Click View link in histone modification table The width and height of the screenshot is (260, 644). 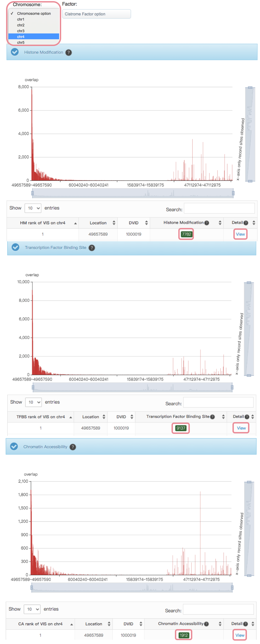[x=240, y=234]
